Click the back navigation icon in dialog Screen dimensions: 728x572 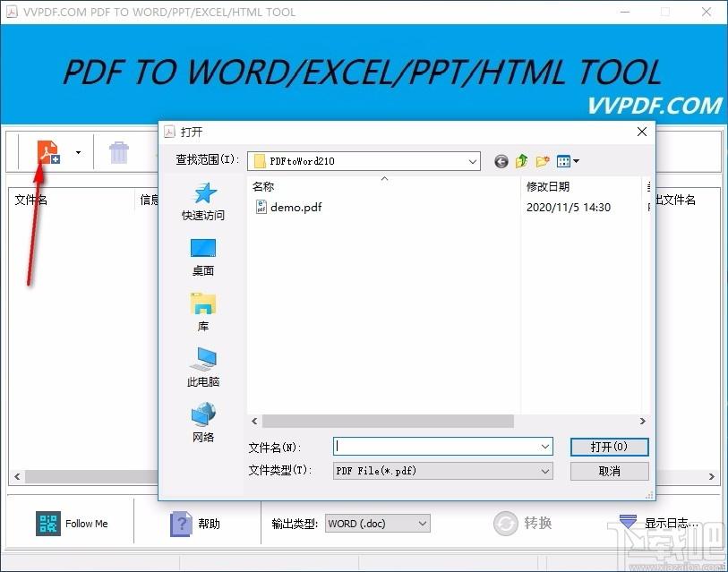501,161
